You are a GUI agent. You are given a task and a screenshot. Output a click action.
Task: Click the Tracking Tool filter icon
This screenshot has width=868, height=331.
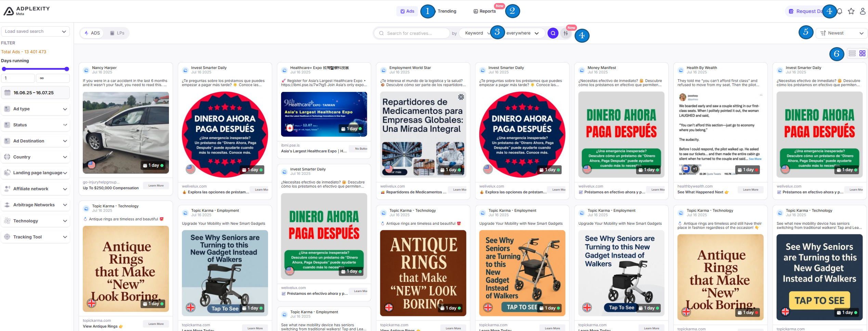(x=7, y=237)
